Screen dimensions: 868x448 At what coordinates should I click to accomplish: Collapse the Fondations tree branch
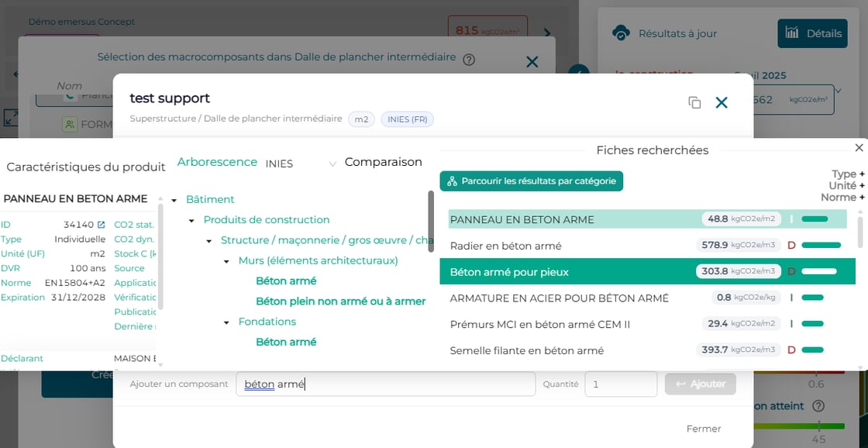pos(226,322)
